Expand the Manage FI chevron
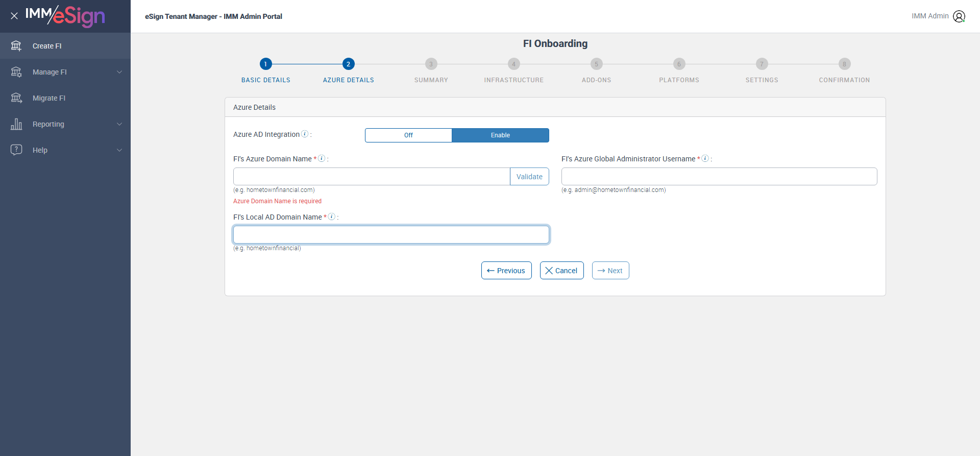This screenshot has height=456, width=980. pyautogui.click(x=119, y=72)
